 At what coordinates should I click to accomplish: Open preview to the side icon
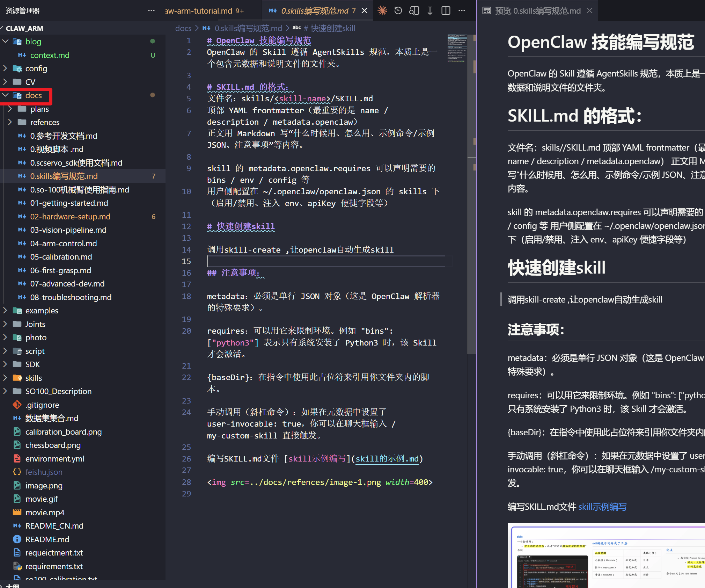click(x=414, y=11)
